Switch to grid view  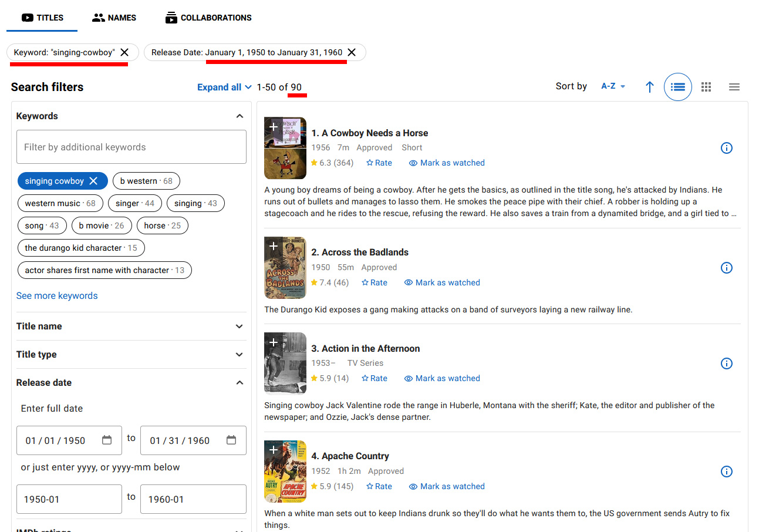click(706, 87)
